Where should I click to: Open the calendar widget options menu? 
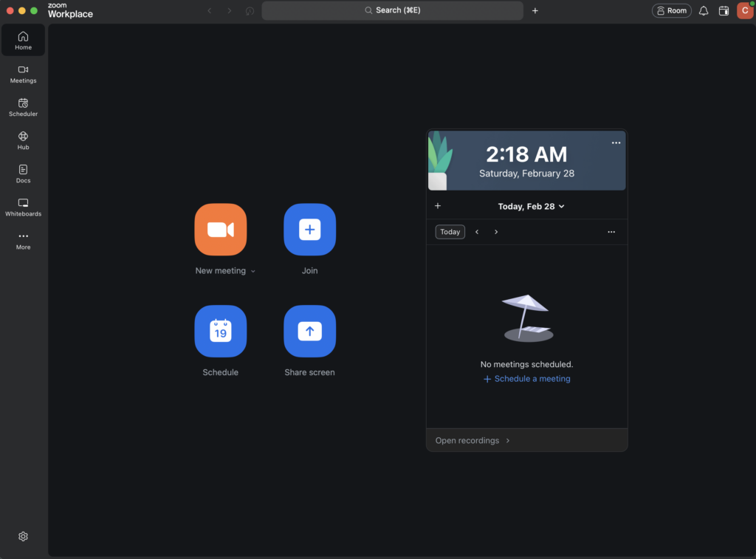coord(611,231)
